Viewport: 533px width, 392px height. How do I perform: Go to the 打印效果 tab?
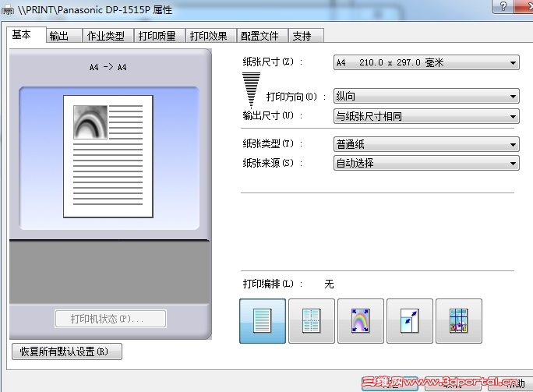pos(210,36)
